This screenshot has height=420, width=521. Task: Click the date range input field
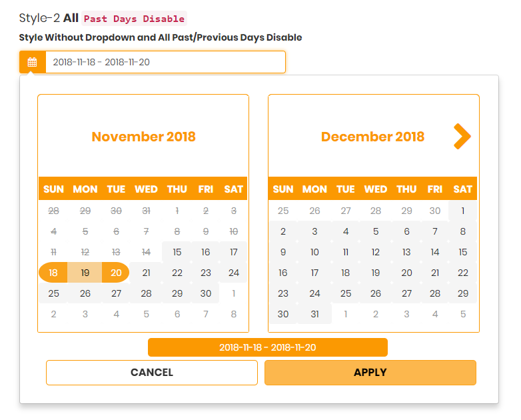pyautogui.click(x=165, y=62)
